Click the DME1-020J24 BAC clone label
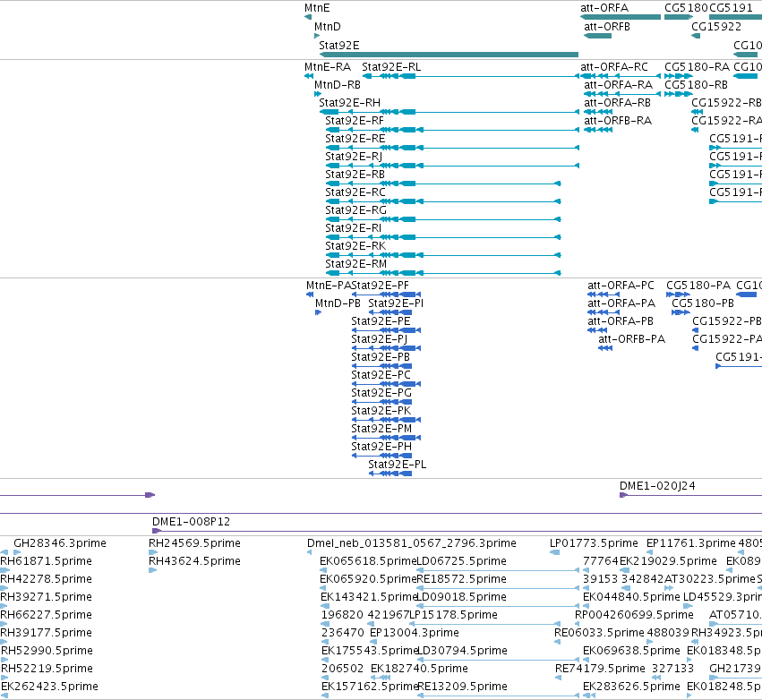 coord(657,486)
